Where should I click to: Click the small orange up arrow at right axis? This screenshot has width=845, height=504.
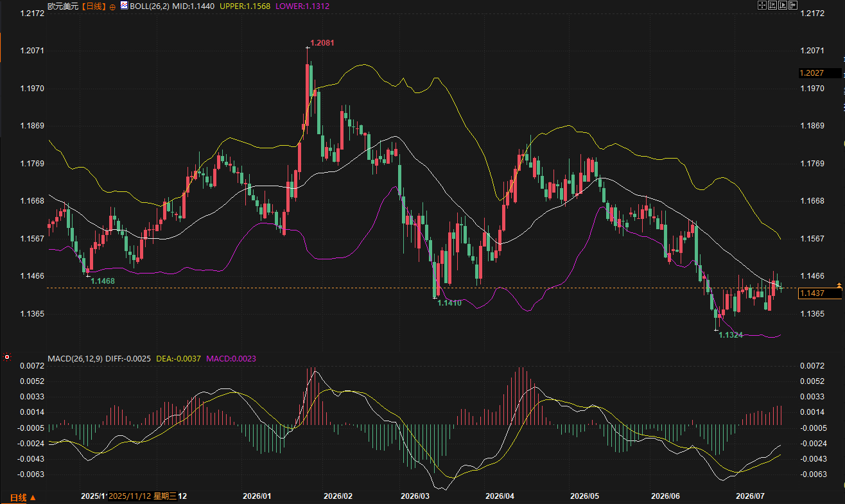[x=839, y=284]
